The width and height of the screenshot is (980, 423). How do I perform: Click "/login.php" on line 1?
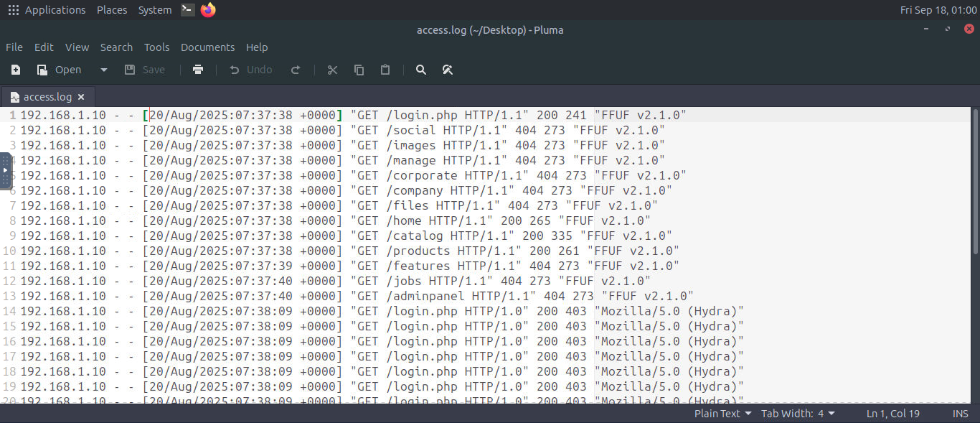point(422,115)
